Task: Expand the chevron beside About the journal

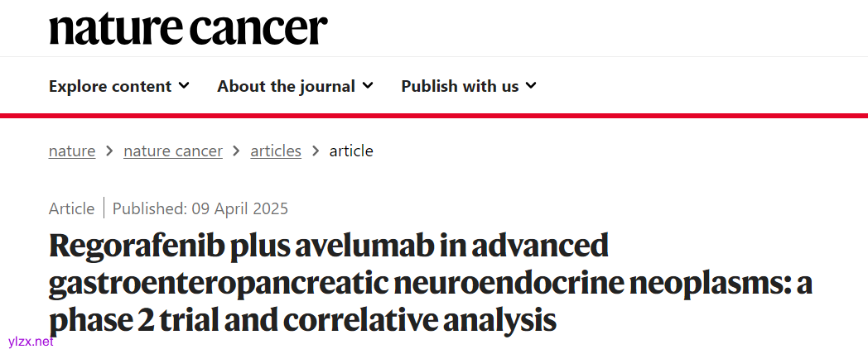Action: tap(368, 85)
